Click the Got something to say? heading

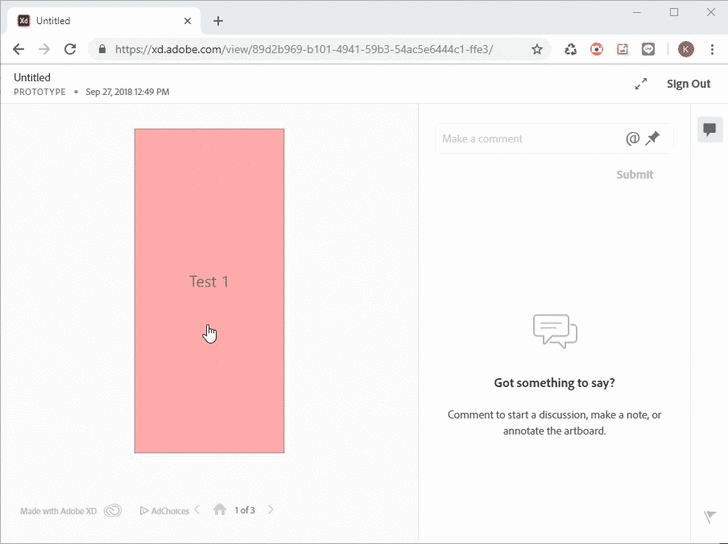tap(554, 383)
